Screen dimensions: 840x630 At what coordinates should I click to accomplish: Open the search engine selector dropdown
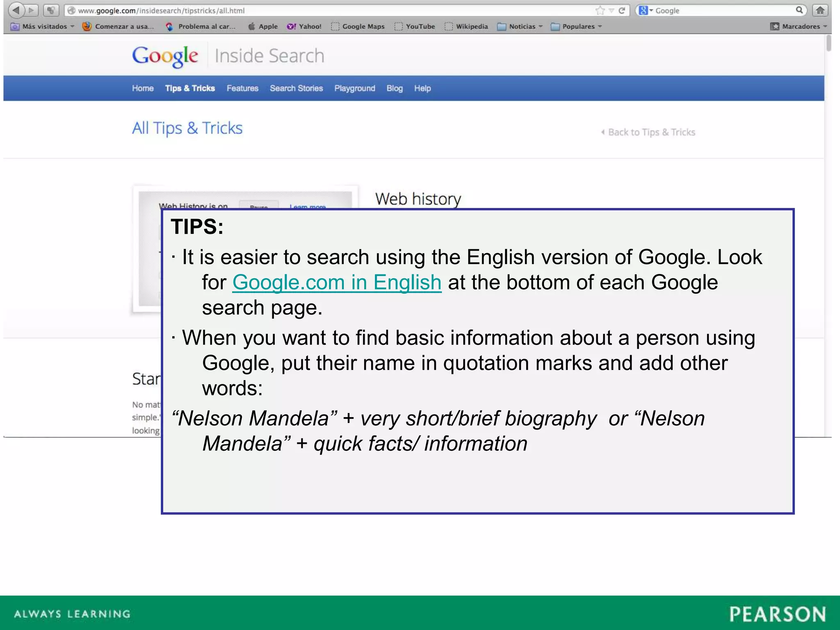646,11
